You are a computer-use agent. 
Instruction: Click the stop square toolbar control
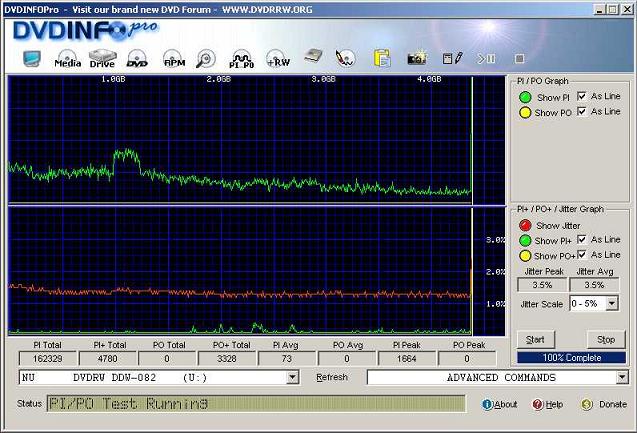(x=519, y=59)
